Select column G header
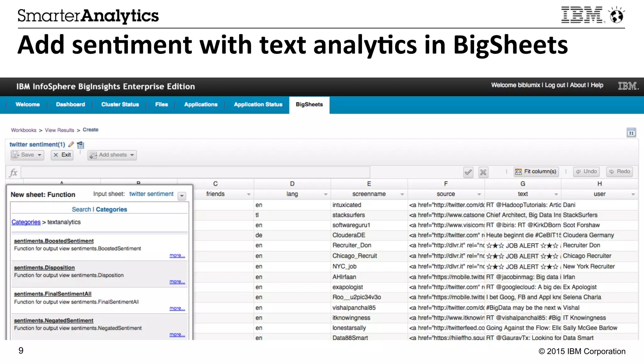 coord(523,184)
